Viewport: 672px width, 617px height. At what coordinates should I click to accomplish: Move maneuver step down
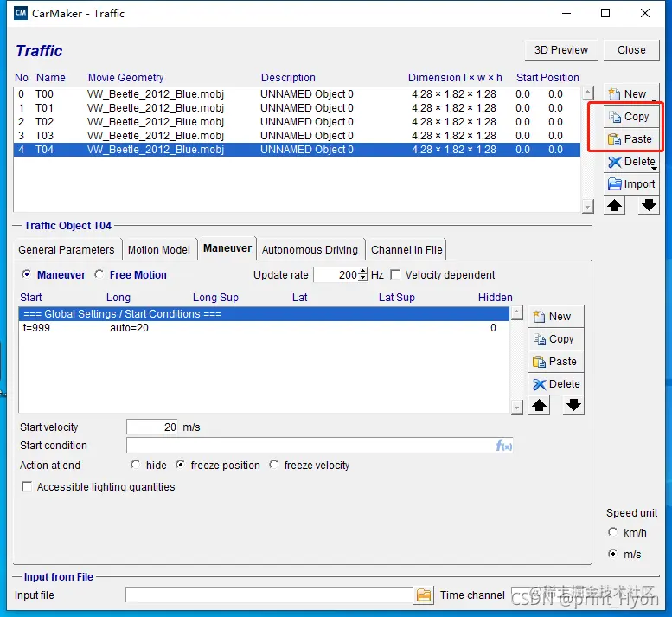[x=573, y=405]
